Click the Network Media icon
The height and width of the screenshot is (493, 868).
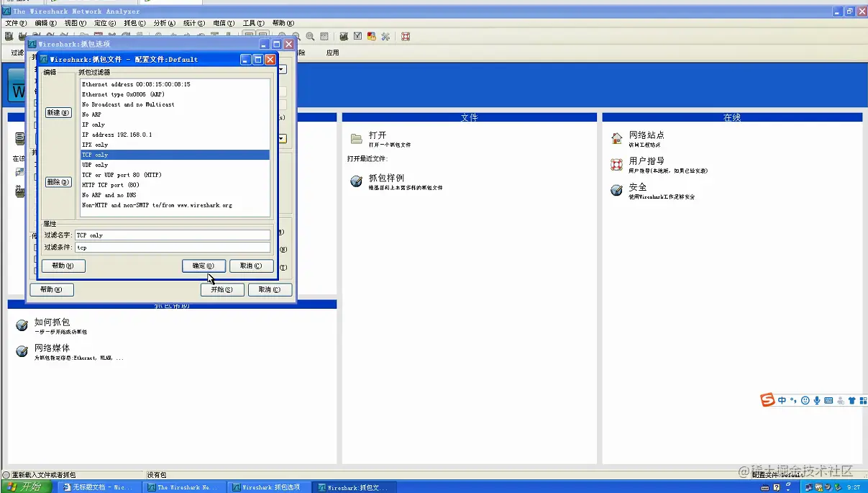[22, 351]
